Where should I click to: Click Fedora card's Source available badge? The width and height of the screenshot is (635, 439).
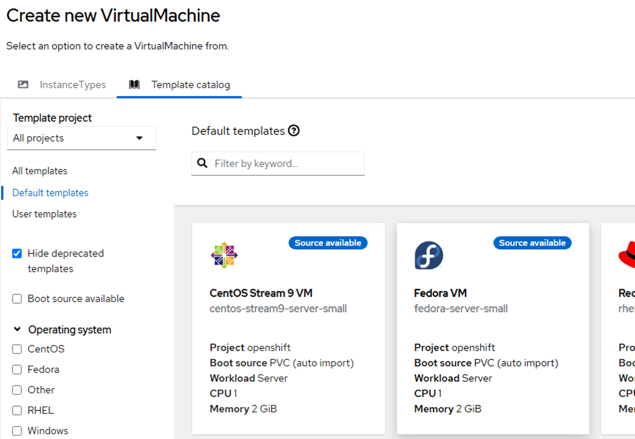click(x=532, y=243)
